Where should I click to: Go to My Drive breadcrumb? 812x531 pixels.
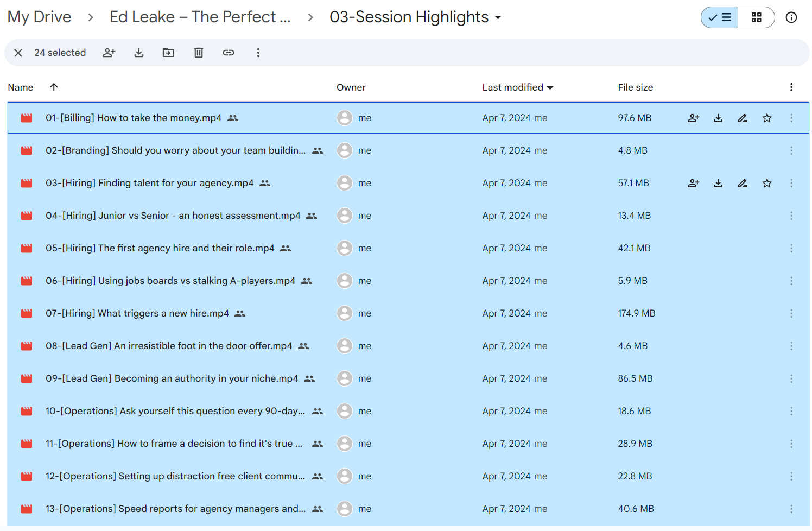[x=39, y=17]
